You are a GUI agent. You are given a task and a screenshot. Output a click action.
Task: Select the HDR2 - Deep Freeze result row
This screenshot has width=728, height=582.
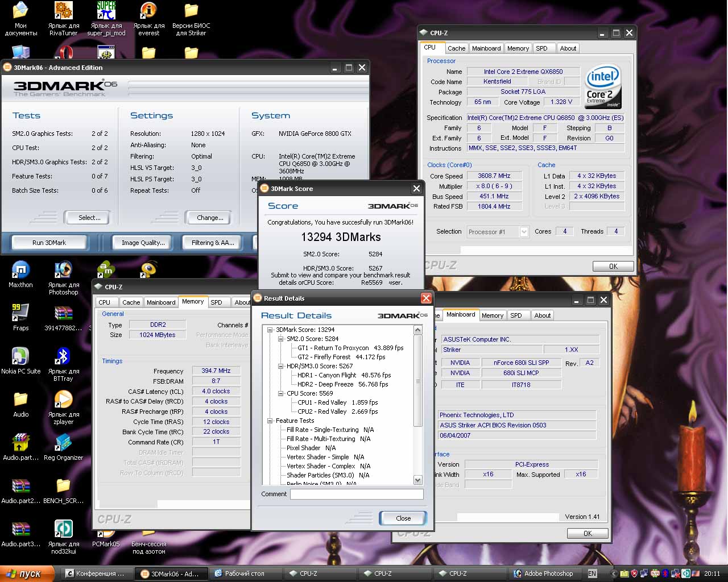click(343, 384)
